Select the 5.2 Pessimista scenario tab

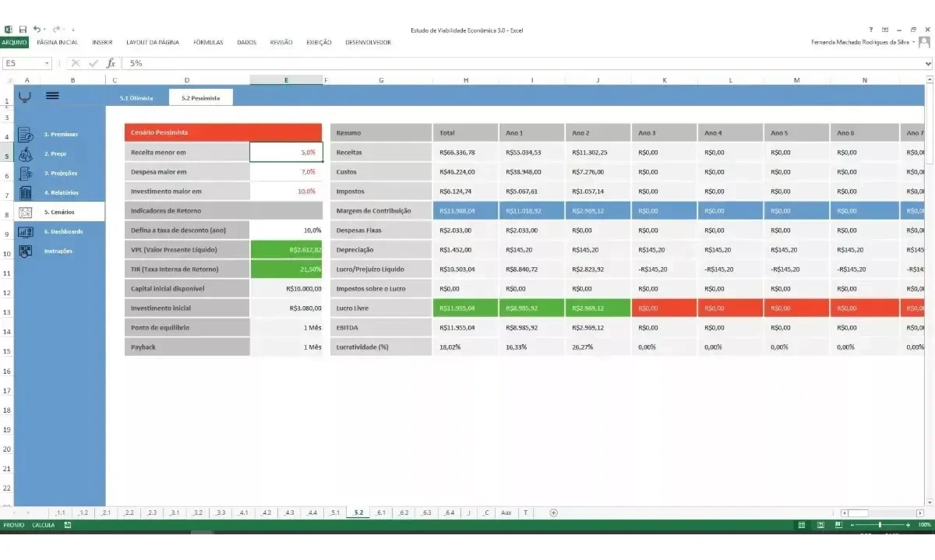click(200, 98)
